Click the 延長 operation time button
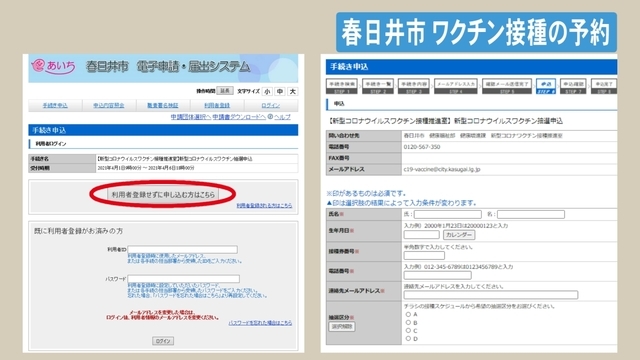 225,91
